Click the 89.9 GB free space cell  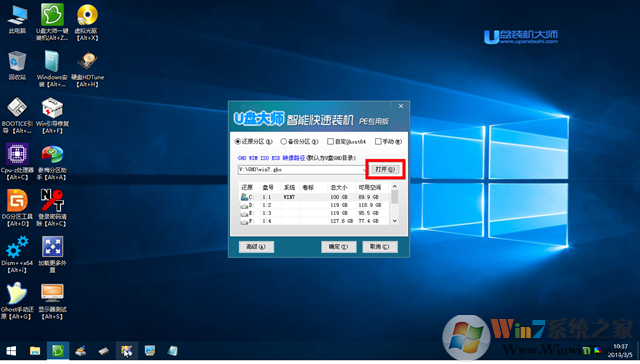pos(368,197)
